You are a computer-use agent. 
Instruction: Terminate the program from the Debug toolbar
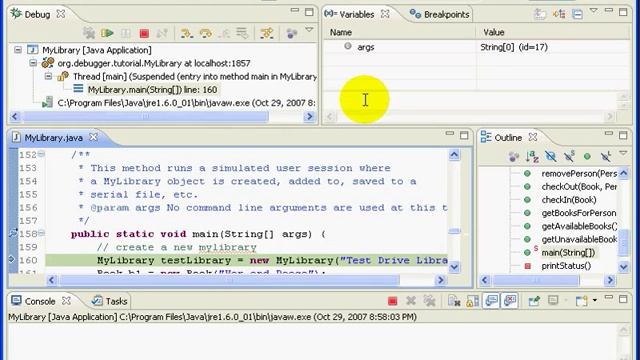pos(144,33)
